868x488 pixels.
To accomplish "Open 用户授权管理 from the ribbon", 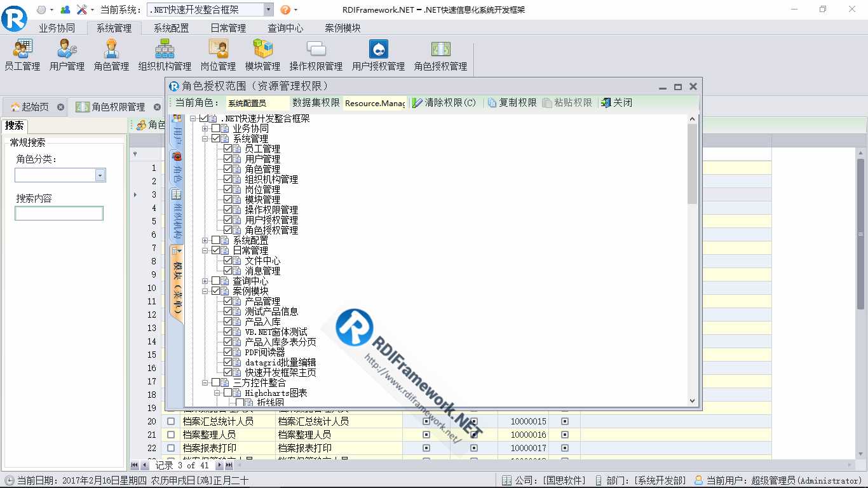I will coord(378,55).
